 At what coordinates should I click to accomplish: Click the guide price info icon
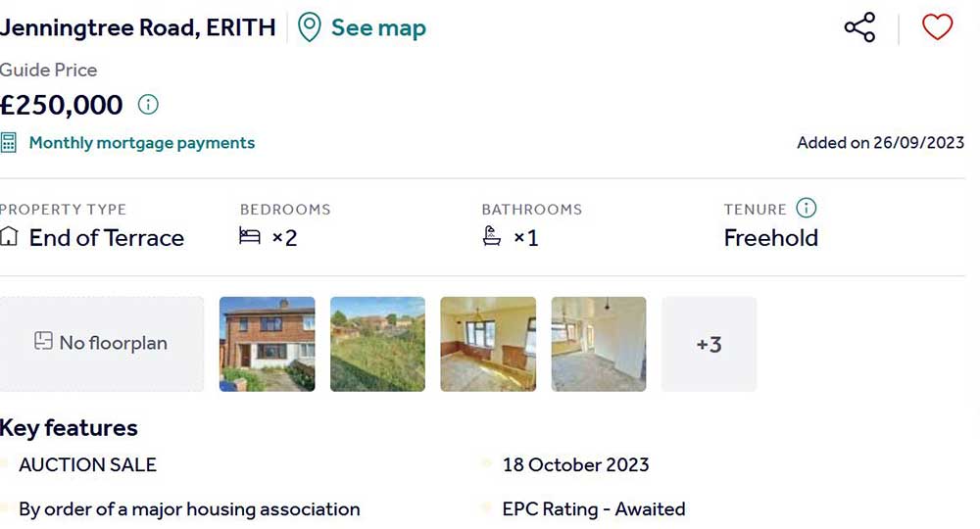[x=148, y=105]
